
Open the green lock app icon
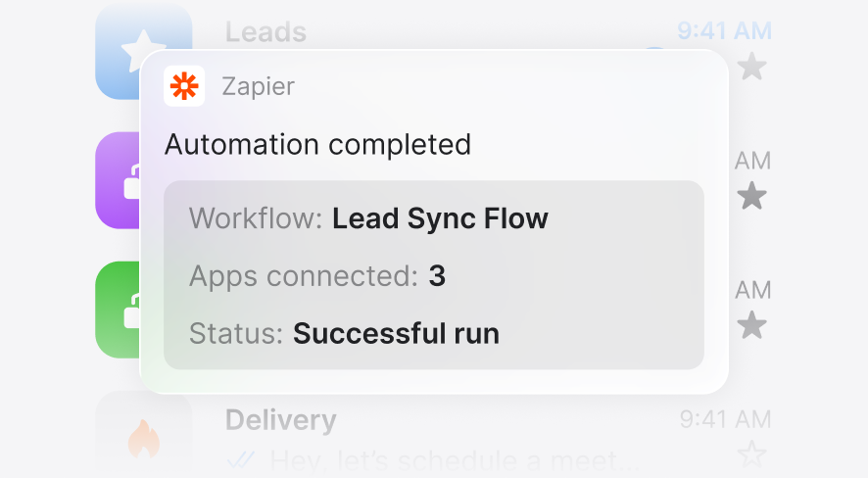pyautogui.click(x=118, y=310)
